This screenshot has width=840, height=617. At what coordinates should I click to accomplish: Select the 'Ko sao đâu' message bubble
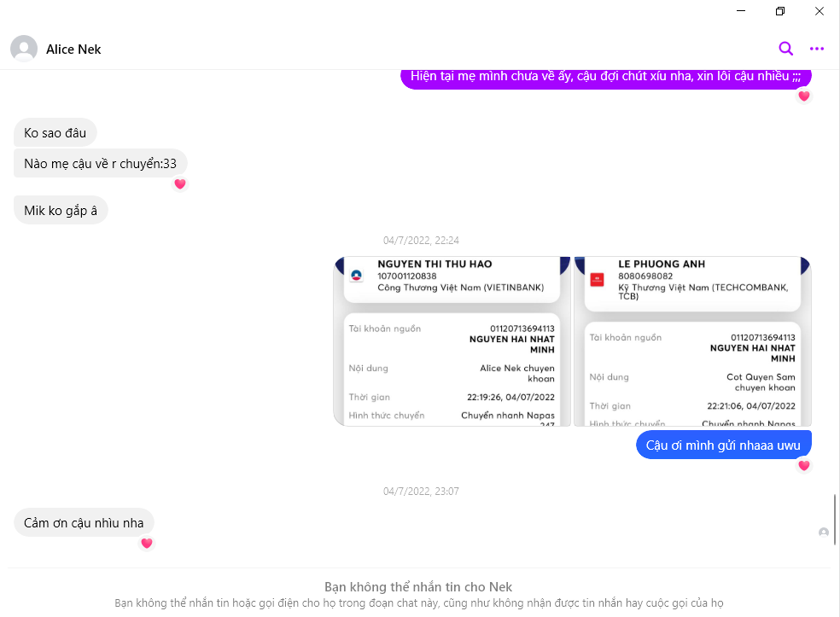55,133
